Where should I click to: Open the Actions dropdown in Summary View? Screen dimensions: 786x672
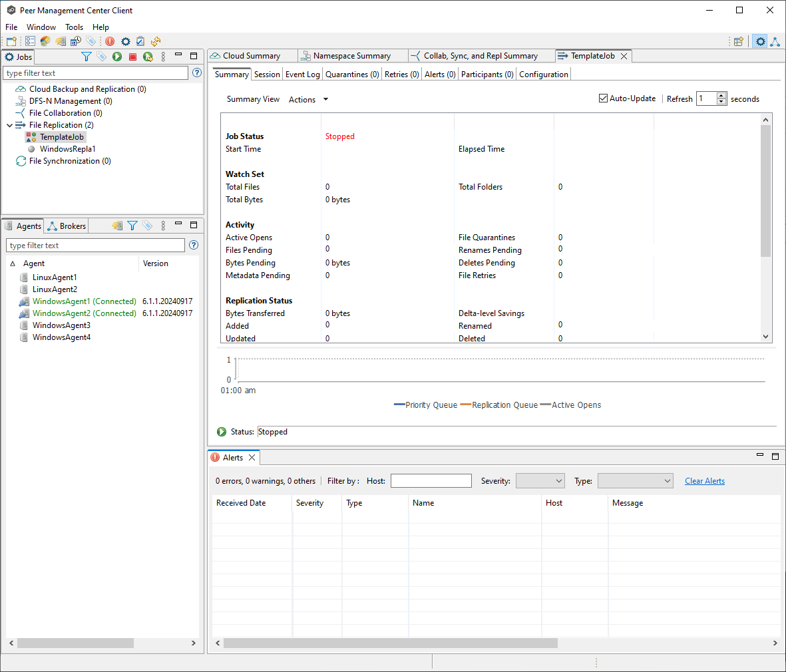pyautogui.click(x=307, y=99)
